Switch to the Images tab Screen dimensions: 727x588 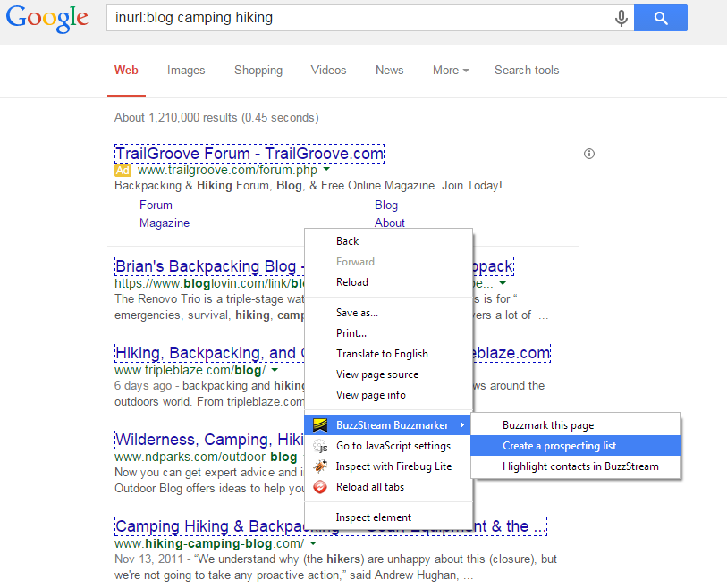tap(186, 70)
